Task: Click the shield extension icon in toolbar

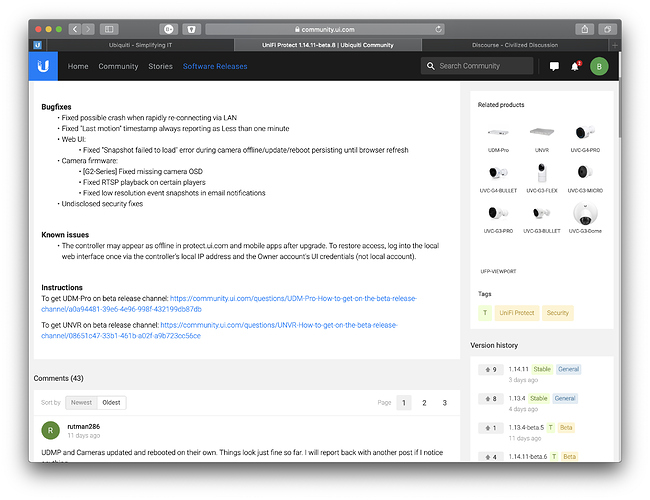Action: click(x=192, y=29)
